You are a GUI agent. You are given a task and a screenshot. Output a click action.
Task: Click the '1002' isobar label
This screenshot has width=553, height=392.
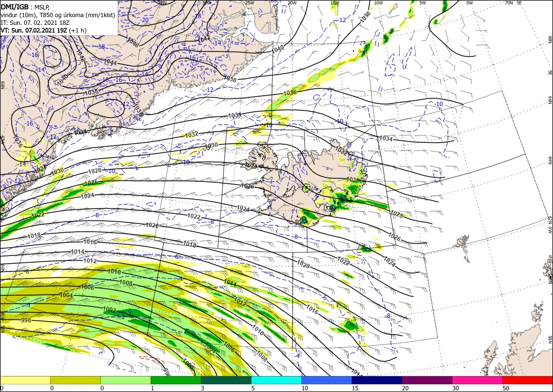[x=109, y=310]
